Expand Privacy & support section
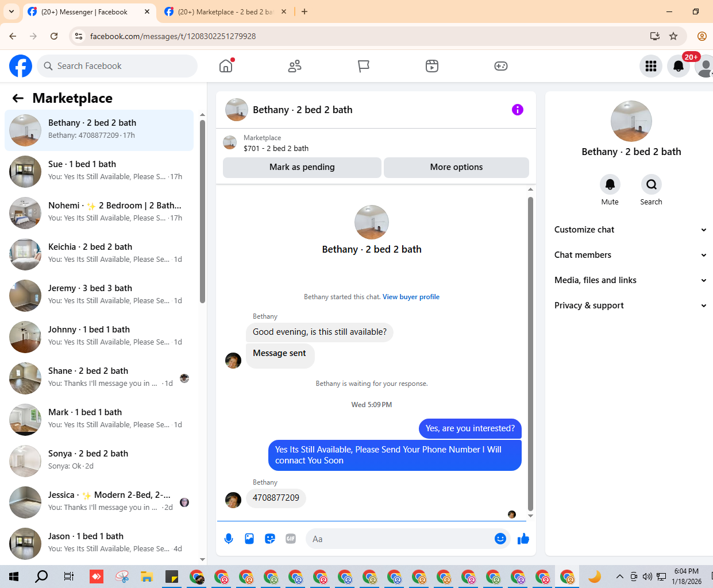The height and width of the screenshot is (588, 713). 630,305
